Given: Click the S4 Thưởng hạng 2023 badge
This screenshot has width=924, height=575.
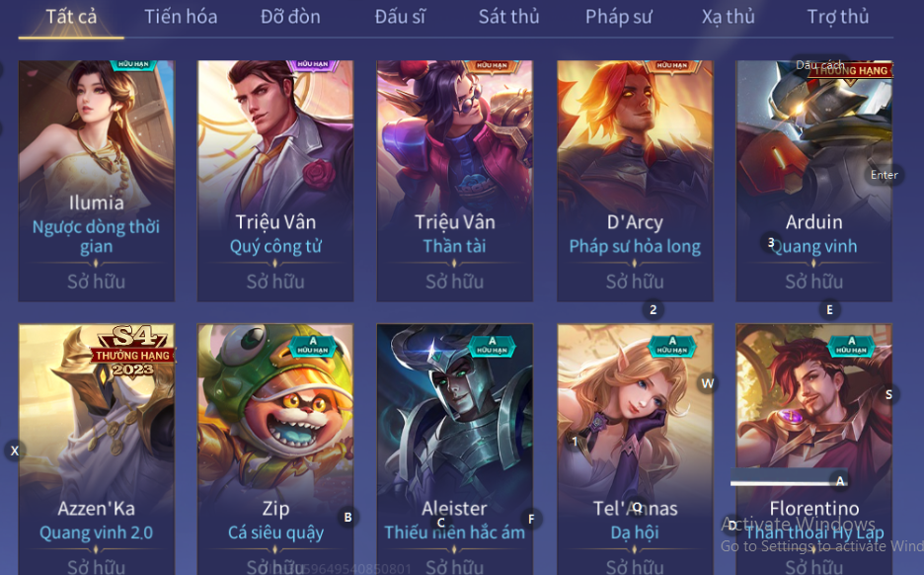Looking at the screenshot, I should click(133, 352).
